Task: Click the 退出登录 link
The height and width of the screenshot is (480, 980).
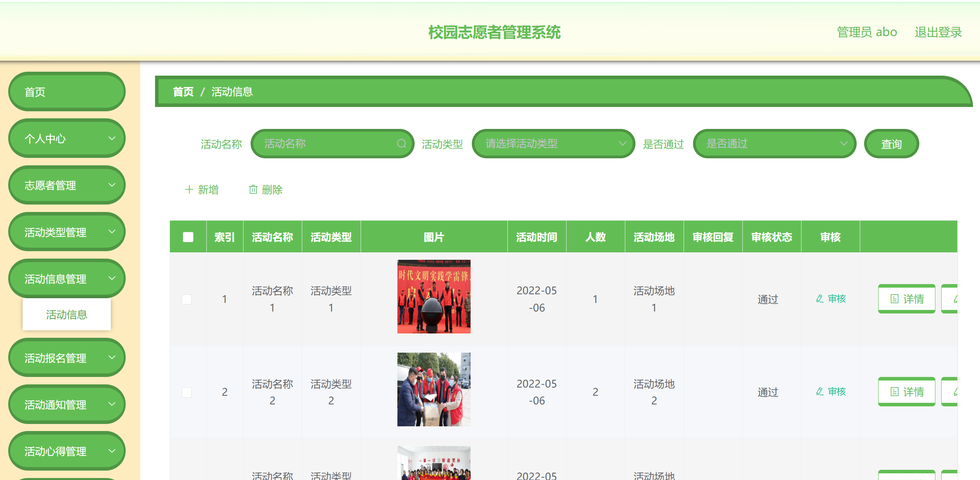Action: pyautogui.click(x=938, y=32)
